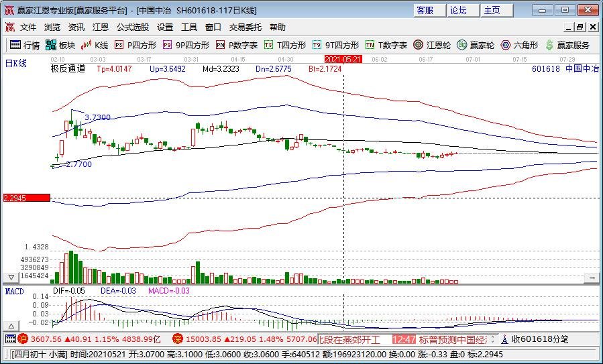Image resolution: width=603 pixels, height=364 pixels.
Task: Click the 3.7390 high price label
Action: click(x=98, y=117)
